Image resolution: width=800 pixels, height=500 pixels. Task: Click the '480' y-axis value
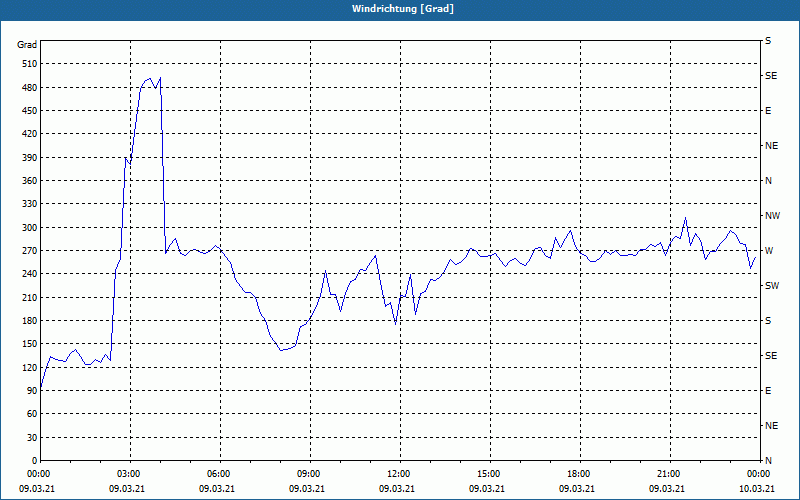(30, 87)
